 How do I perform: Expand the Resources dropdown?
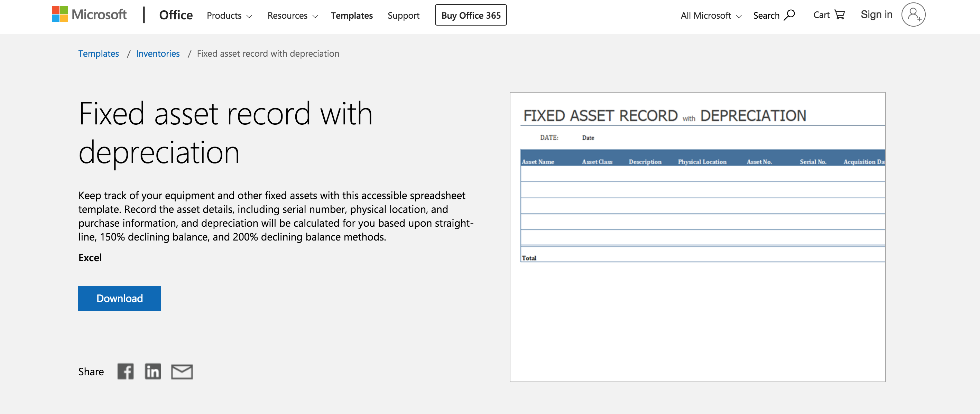(292, 16)
